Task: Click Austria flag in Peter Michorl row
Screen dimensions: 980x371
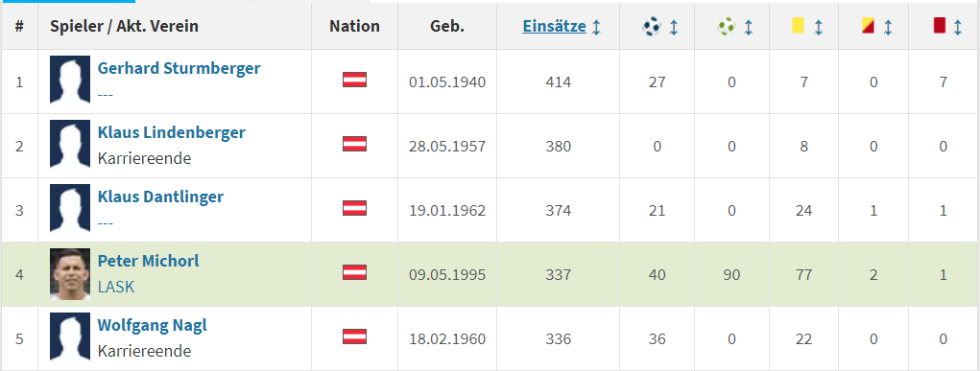Action: [x=354, y=272]
